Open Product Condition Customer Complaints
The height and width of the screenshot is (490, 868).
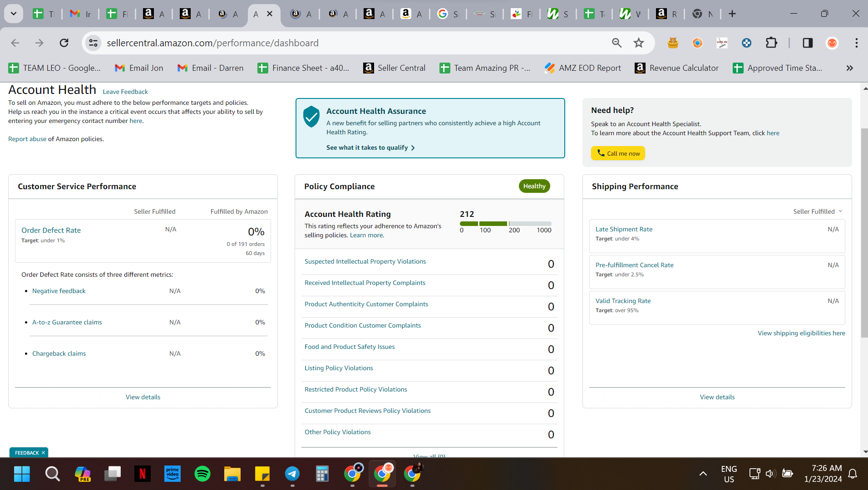(x=363, y=325)
